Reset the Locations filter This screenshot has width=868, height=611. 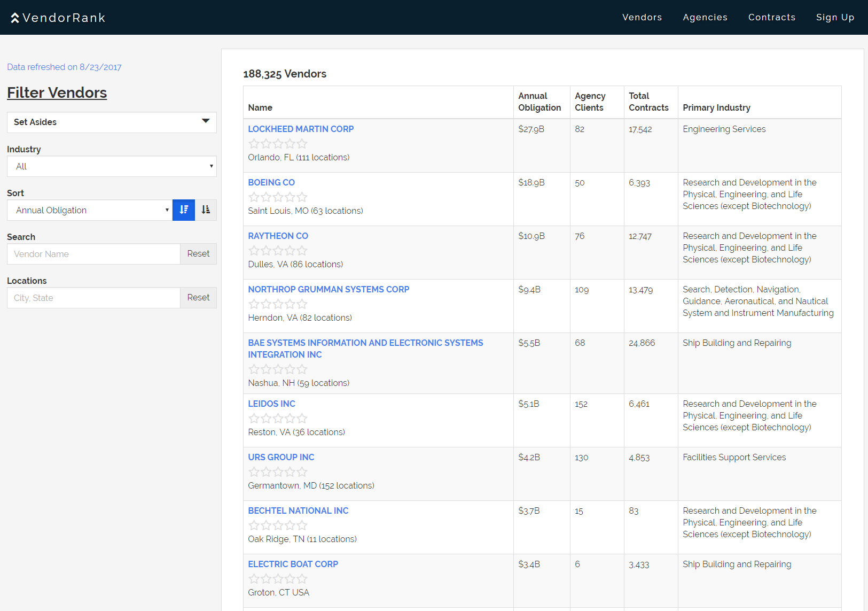click(198, 298)
